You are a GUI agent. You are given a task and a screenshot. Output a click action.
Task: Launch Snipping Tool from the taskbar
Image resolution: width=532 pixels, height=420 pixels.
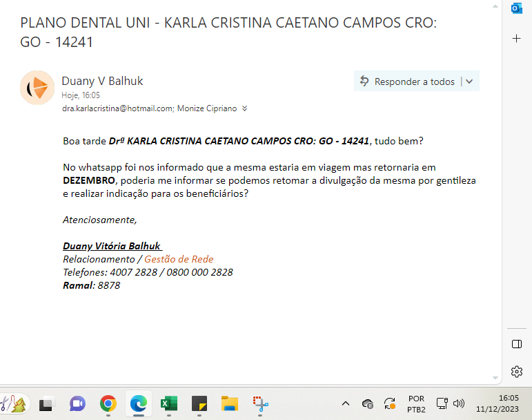coord(259,403)
